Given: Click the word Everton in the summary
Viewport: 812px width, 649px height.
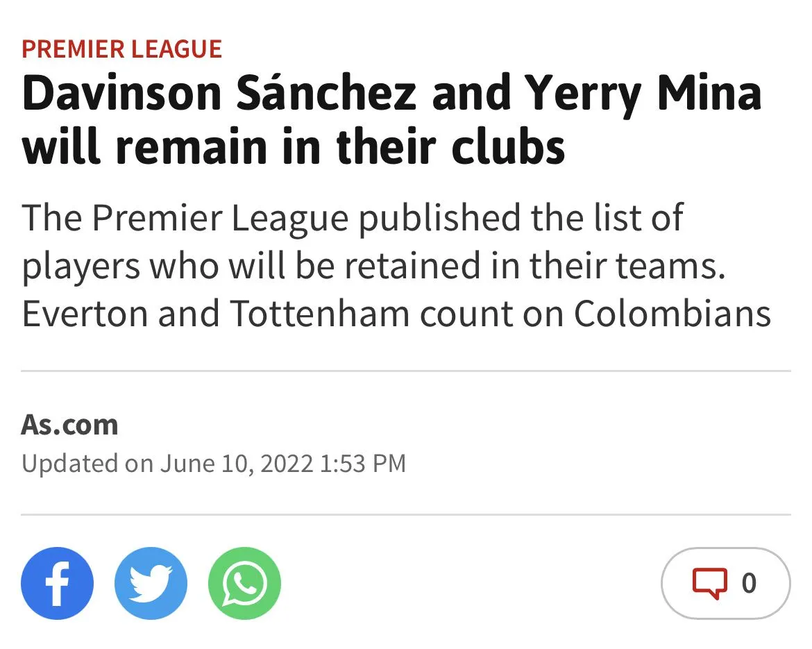Looking at the screenshot, I should click(83, 314).
